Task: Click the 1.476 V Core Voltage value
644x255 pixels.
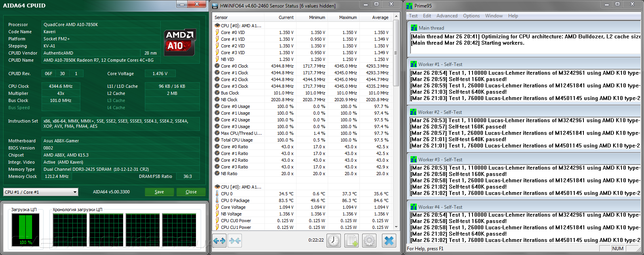Action: tap(160, 74)
